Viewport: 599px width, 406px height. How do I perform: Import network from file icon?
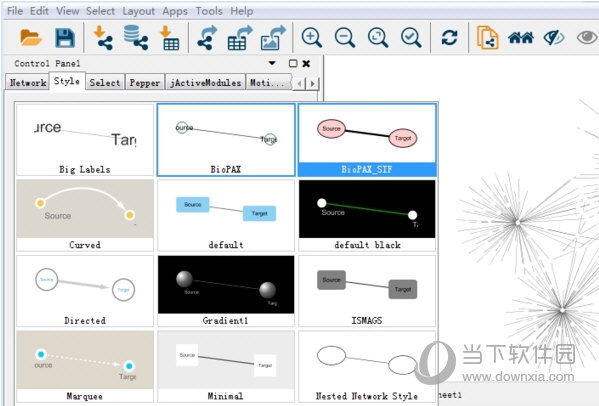tap(103, 38)
